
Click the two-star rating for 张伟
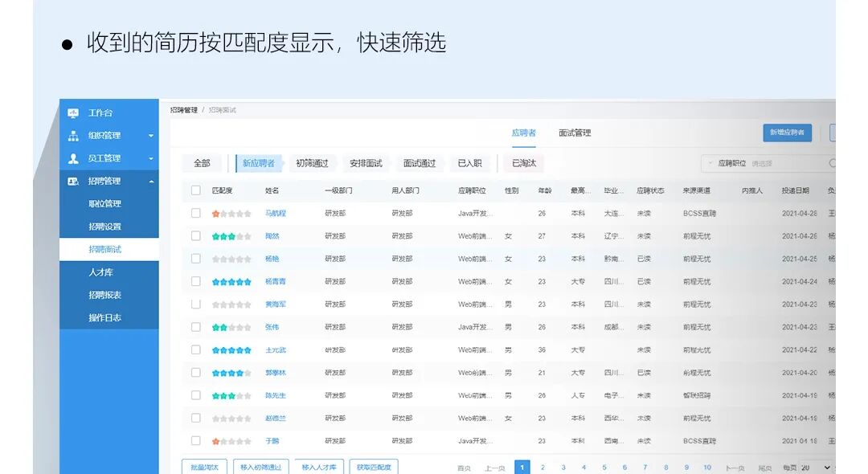point(231,328)
